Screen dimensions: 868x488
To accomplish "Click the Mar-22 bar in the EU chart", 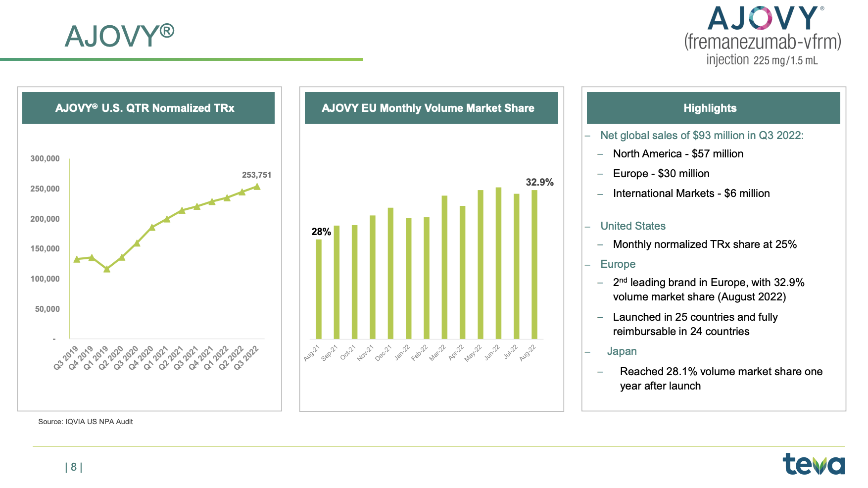I will [x=444, y=267].
